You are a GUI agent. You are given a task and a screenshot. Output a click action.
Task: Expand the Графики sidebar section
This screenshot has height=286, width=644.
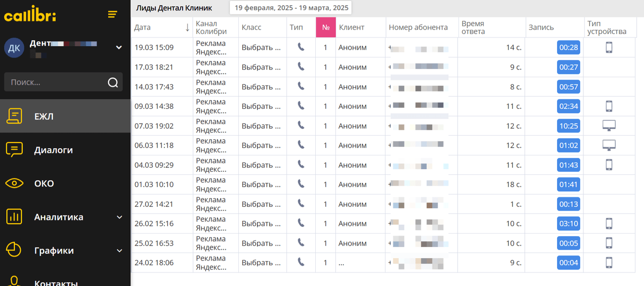(x=119, y=251)
